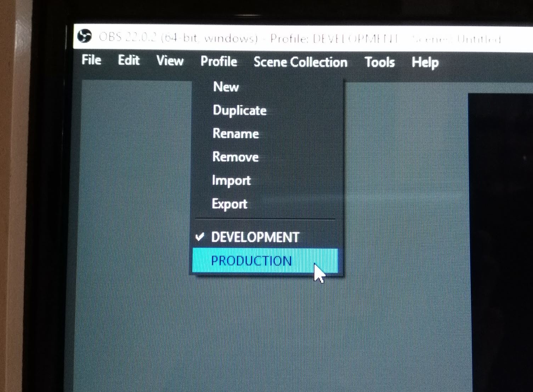Choose Rename from the Profile menu
Image resolution: width=533 pixels, height=392 pixels.
point(236,134)
